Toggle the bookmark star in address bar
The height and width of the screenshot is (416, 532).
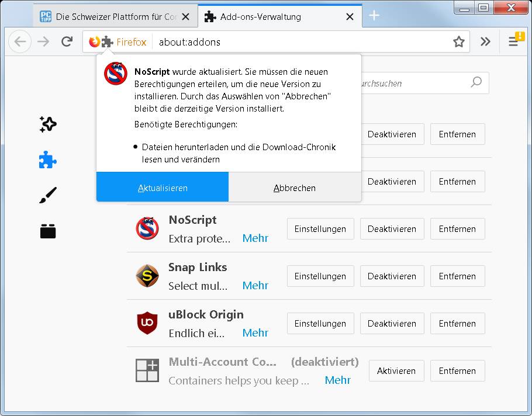[459, 41]
